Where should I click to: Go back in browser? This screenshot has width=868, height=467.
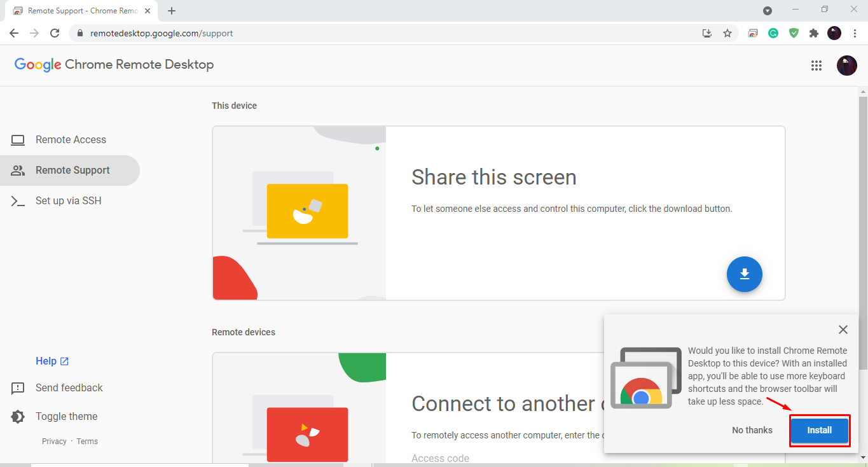coord(14,33)
